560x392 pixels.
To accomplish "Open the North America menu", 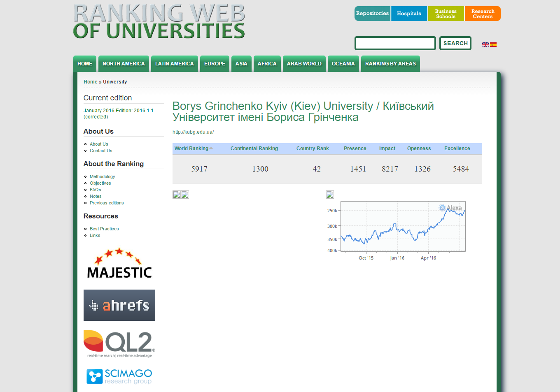I will [x=124, y=64].
